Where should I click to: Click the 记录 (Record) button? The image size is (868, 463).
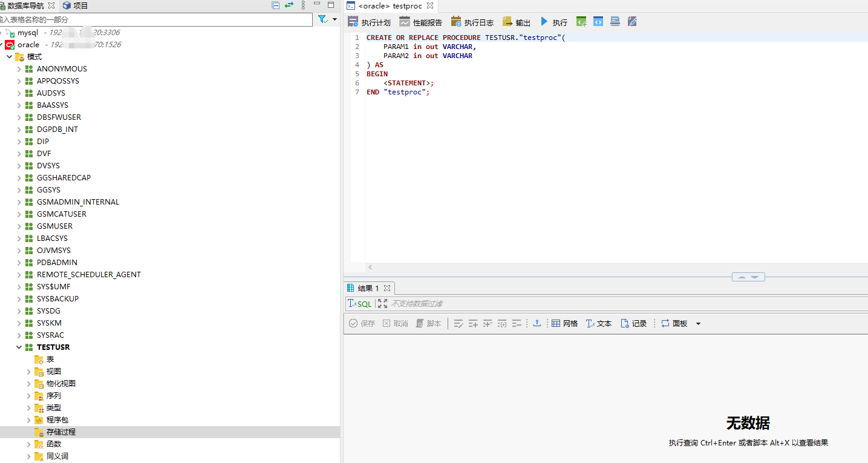coord(633,323)
